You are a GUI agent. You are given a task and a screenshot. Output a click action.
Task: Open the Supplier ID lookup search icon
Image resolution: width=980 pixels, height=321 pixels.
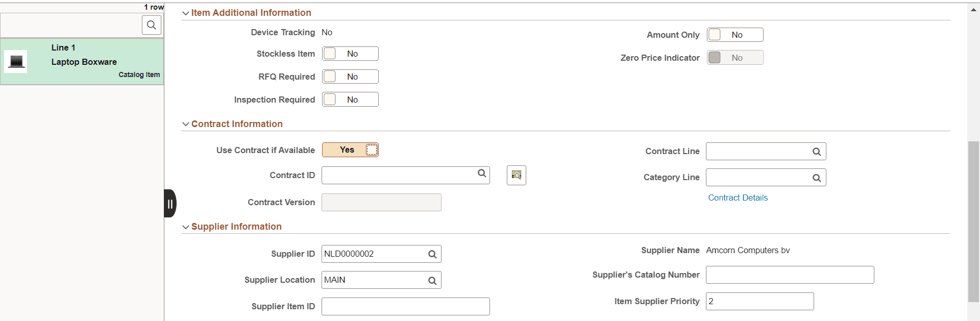(432, 254)
